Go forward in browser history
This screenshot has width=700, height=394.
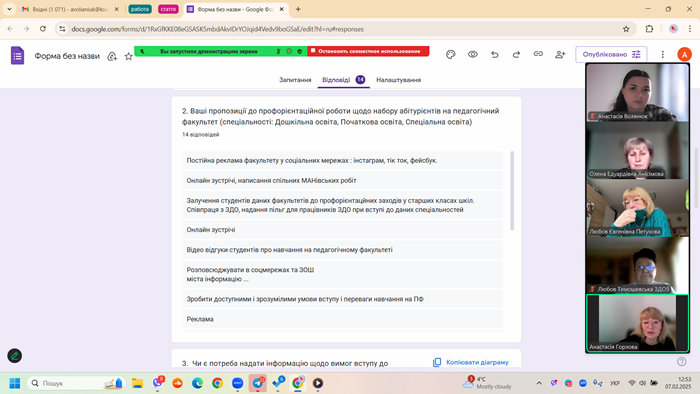(x=26, y=29)
